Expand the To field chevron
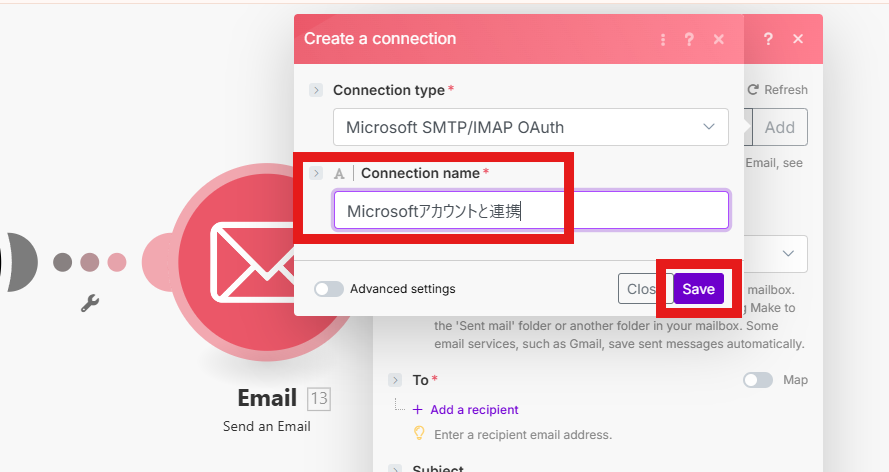The width and height of the screenshot is (889, 472). 395,380
